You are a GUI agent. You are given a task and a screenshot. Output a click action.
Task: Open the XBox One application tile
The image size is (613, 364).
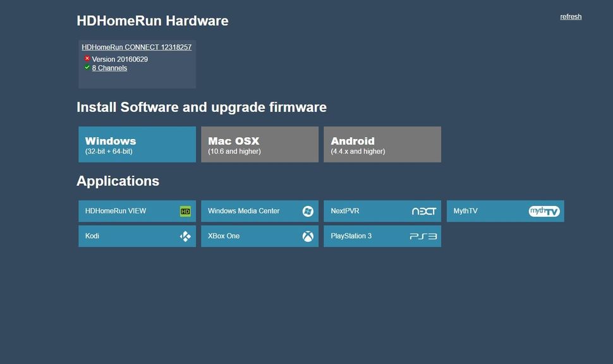(260, 236)
